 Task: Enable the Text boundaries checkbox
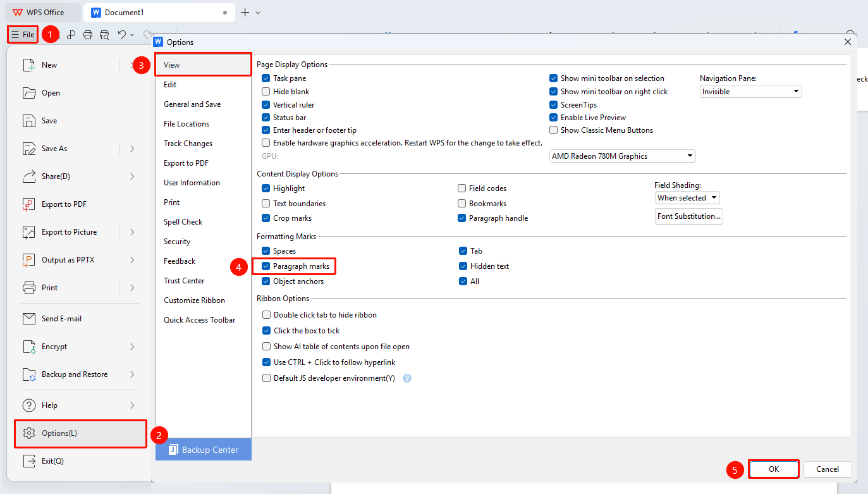(x=266, y=204)
